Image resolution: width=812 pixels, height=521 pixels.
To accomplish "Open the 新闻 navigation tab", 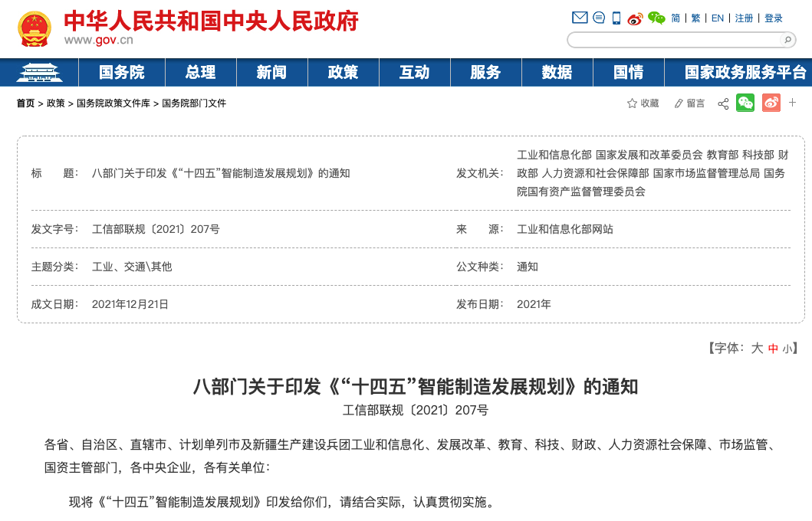I will [x=271, y=72].
